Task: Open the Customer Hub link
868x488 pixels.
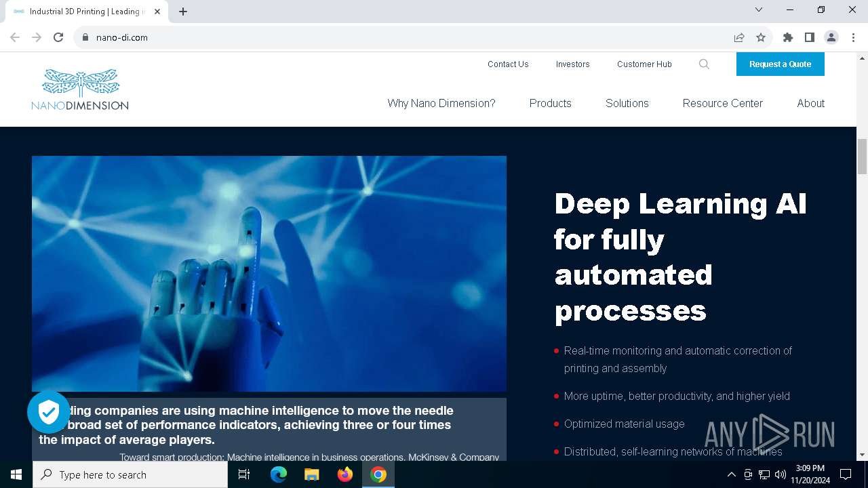Action: click(644, 64)
